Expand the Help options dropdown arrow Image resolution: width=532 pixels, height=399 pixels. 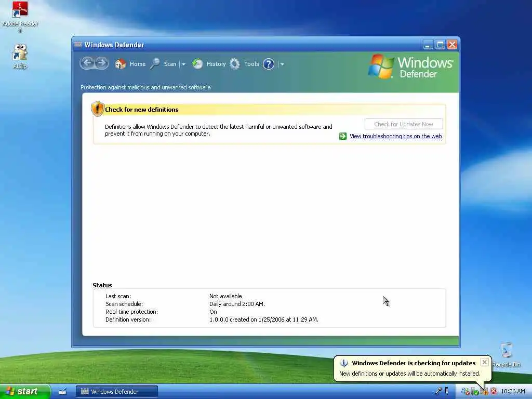(x=282, y=64)
